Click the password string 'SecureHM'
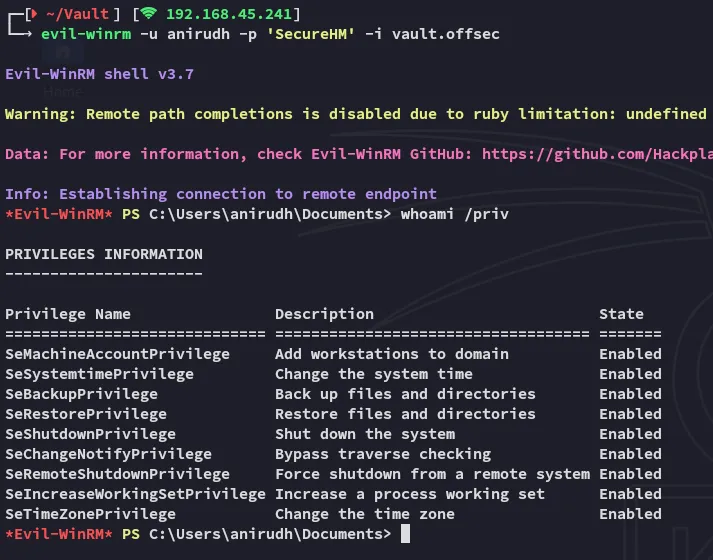The image size is (713, 560). pos(311,34)
